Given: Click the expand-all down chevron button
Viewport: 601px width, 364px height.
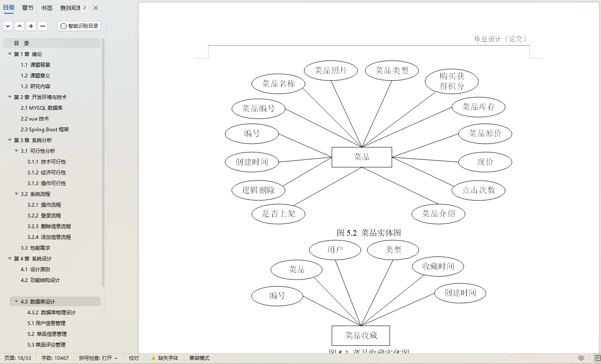Looking at the screenshot, I should point(8,26).
